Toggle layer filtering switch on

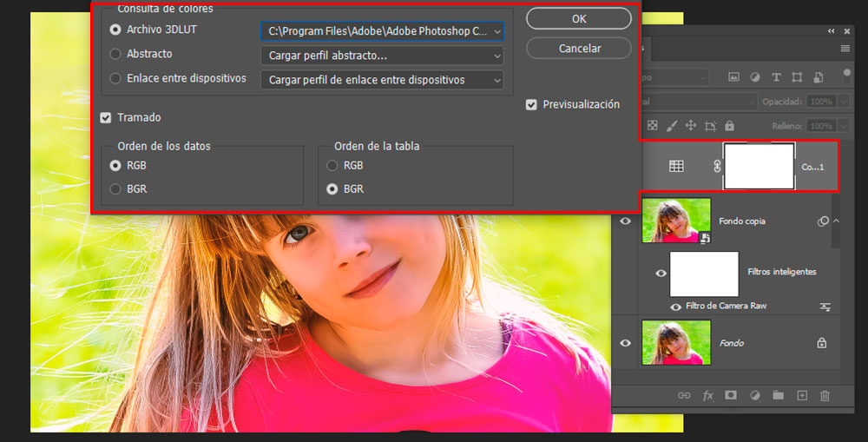[x=846, y=76]
